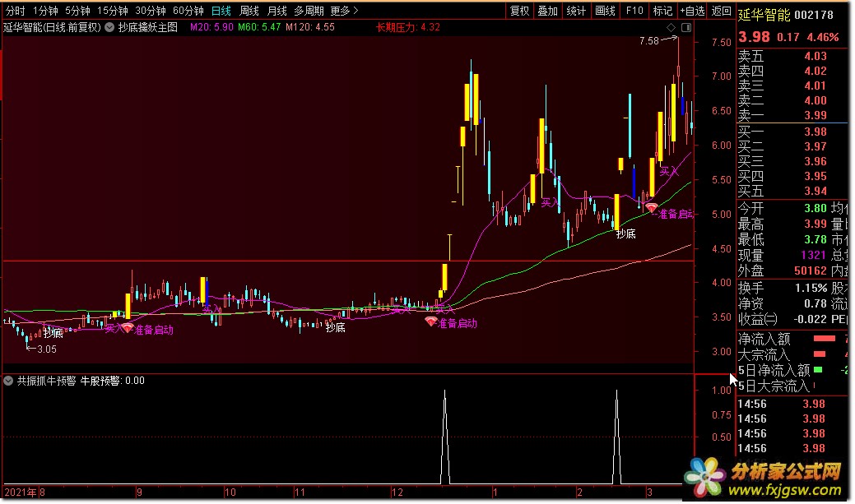Click the first 准备启动 diamond signal icon
This screenshot has height=504, width=855.
click(x=128, y=328)
